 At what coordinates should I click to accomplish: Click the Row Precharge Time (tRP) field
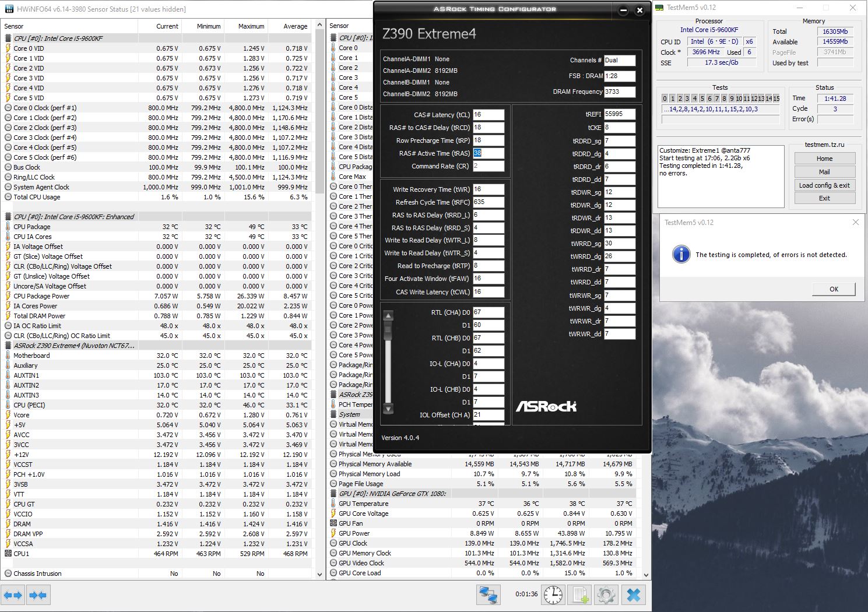(x=488, y=140)
